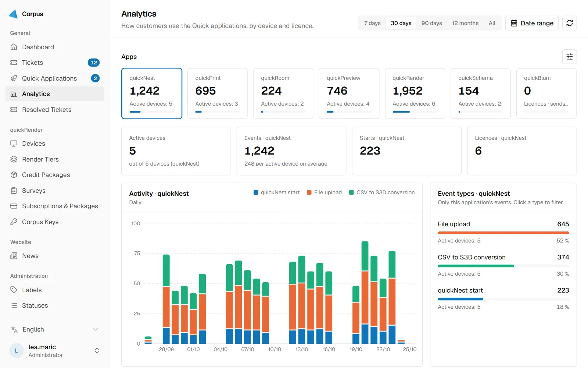Open the Date range picker
The height and width of the screenshot is (368, 588).
[x=532, y=23]
